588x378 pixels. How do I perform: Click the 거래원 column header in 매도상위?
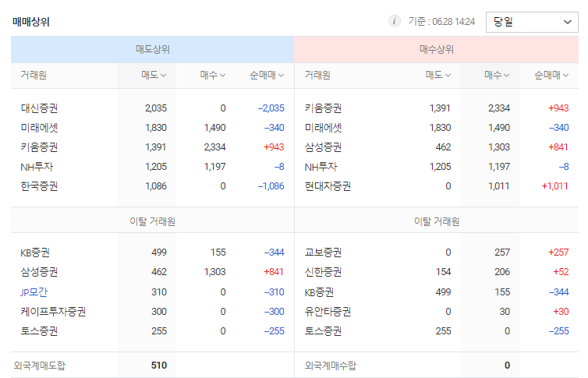coord(34,76)
